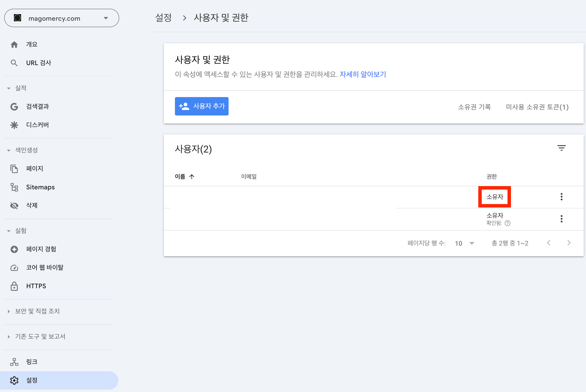
Task: Click the 이름 sort arrow icon
Action: [192, 177]
